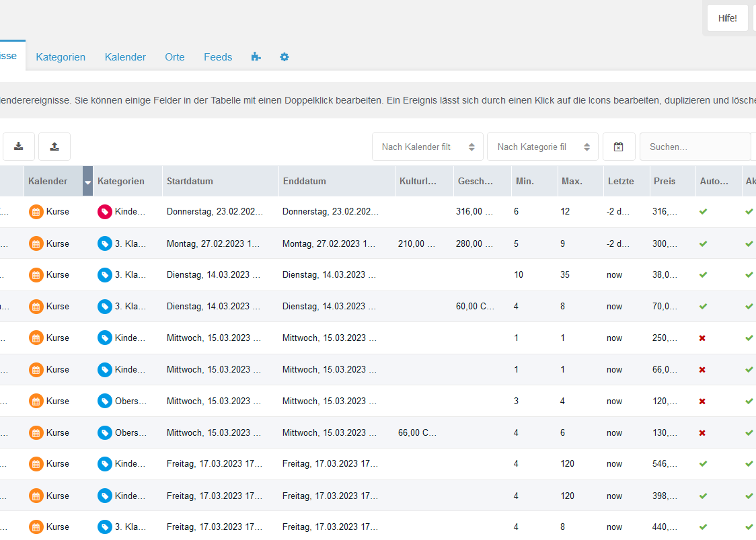Click Max. value 35
756x540 pixels.
point(565,275)
